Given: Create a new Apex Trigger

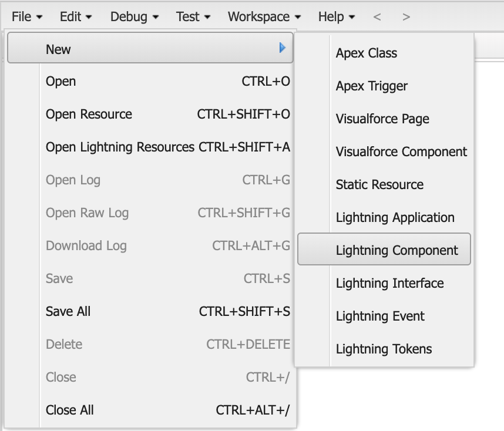Looking at the screenshot, I should [x=372, y=86].
